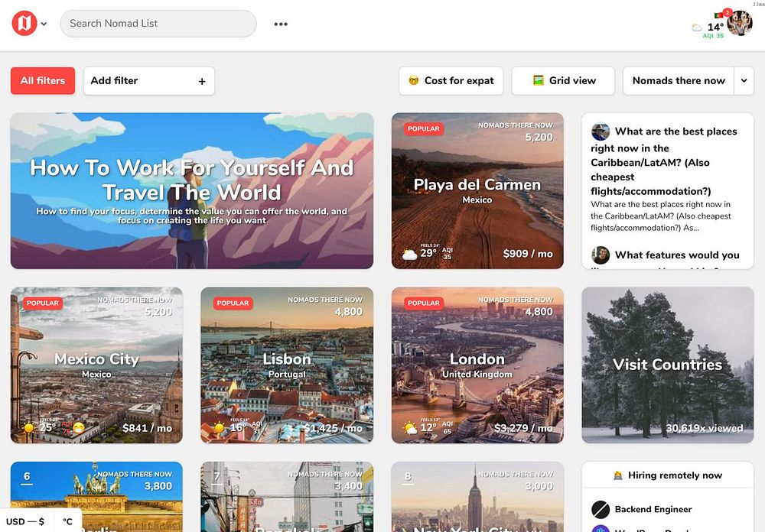The height and width of the screenshot is (532, 765).
Task: Open the Add filter dropdown
Action: tap(149, 80)
